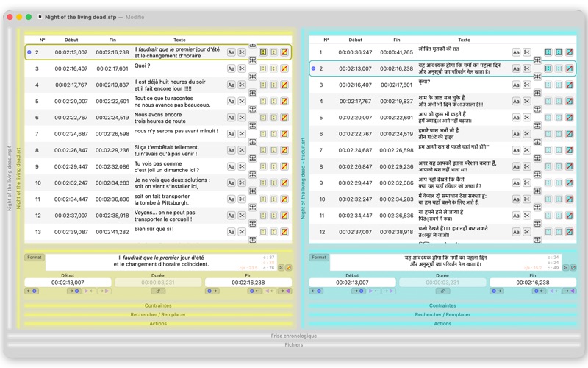Merge French subtitles 6 and 7 using icon between them

pyautogui.click(x=253, y=125)
